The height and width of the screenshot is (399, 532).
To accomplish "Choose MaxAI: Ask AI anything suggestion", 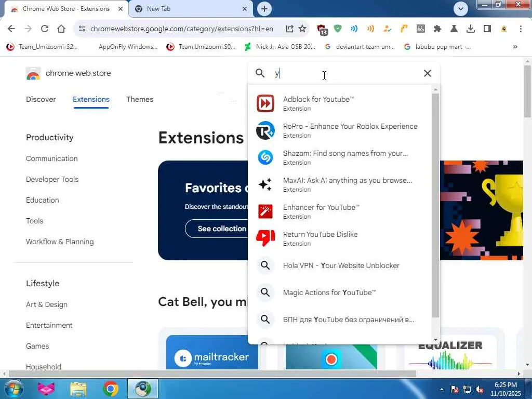I will [340, 184].
